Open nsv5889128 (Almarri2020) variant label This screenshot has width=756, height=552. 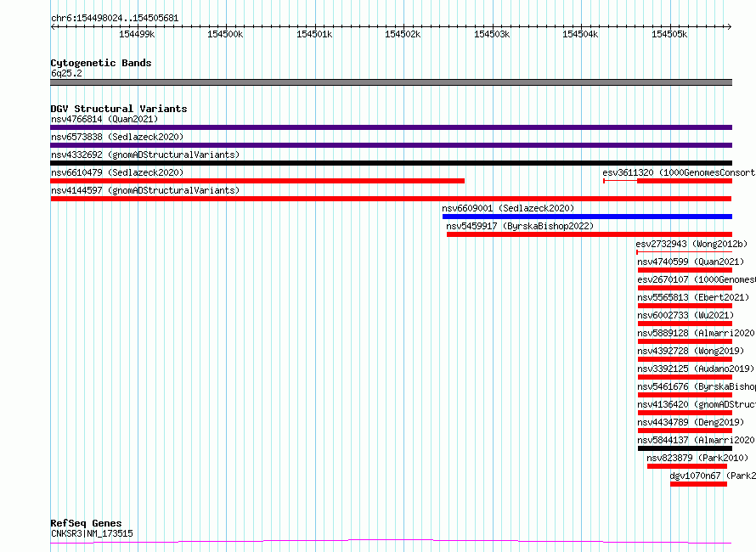(697, 333)
